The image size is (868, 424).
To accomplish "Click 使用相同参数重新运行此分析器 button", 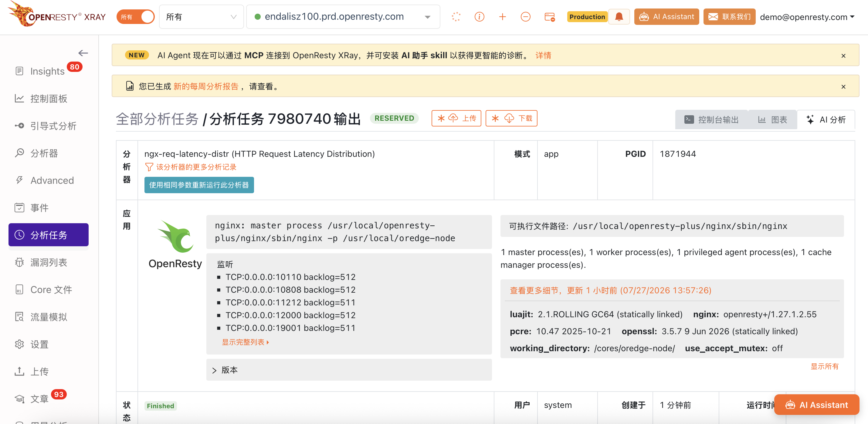I will (199, 185).
